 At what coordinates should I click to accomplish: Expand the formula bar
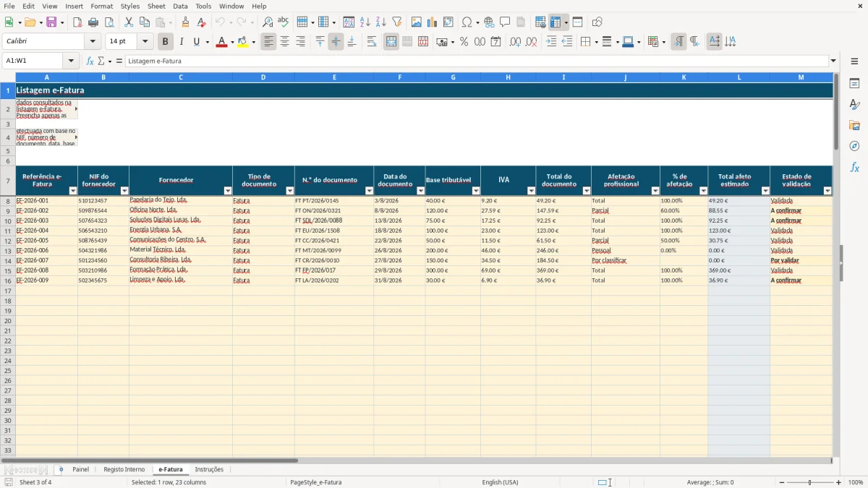tap(833, 61)
